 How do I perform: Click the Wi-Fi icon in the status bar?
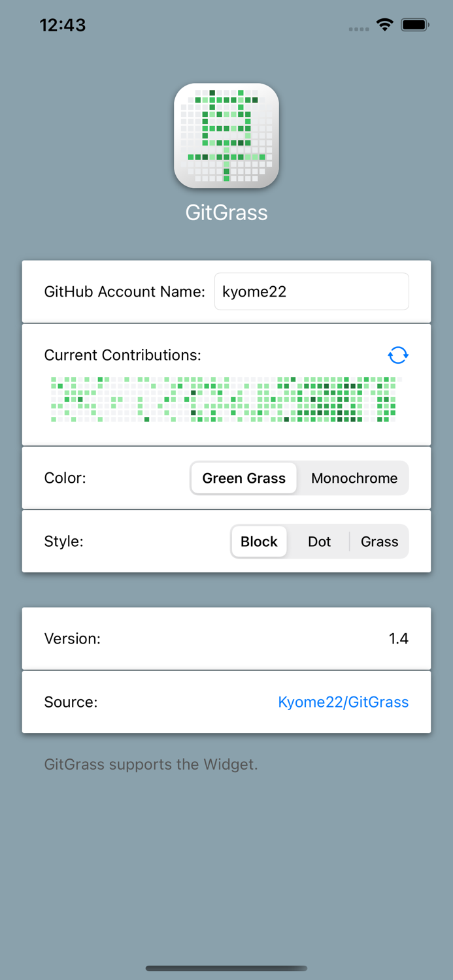pyautogui.click(x=385, y=24)
